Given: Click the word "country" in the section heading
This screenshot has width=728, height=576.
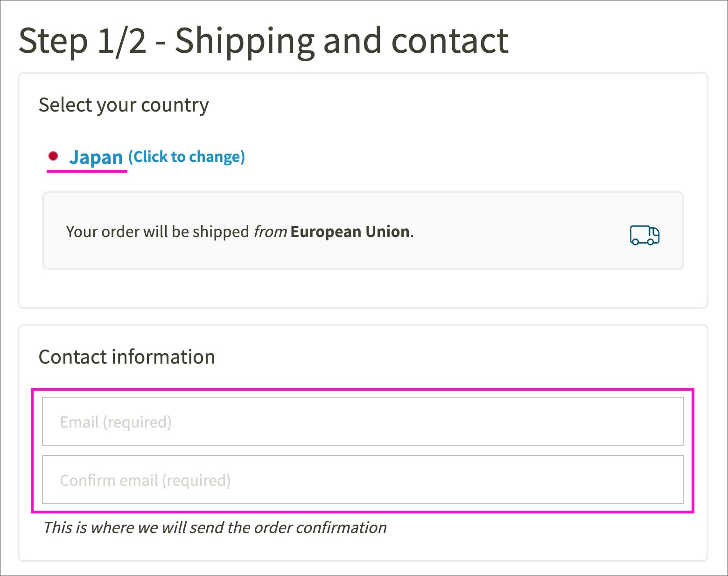Looking at the screenshot, I should point(175,105).
